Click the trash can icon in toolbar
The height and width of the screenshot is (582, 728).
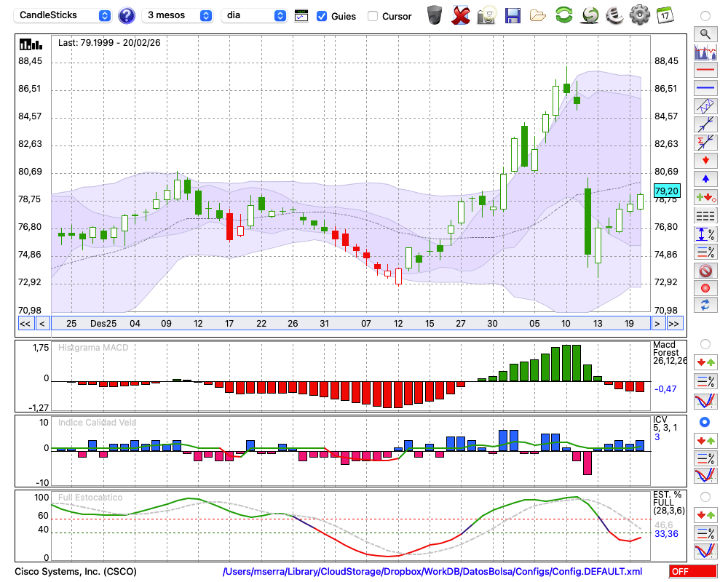pos(434,15)
